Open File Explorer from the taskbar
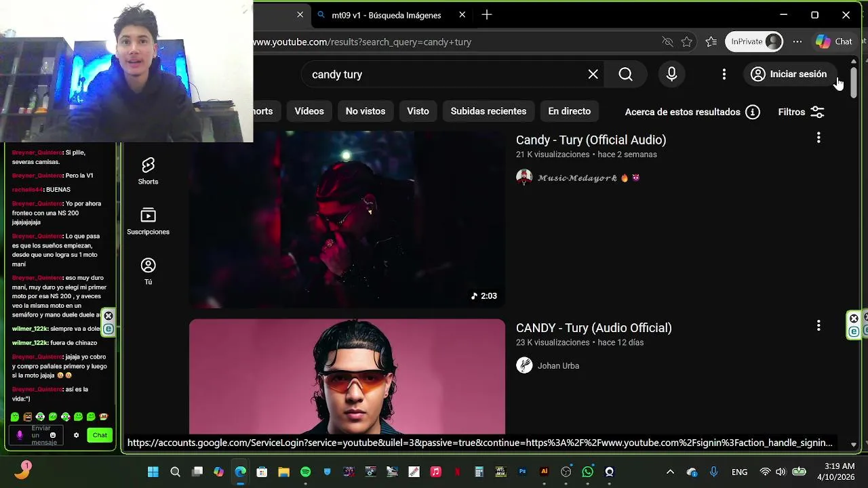The image size is (868, 488). coord(283,472)
